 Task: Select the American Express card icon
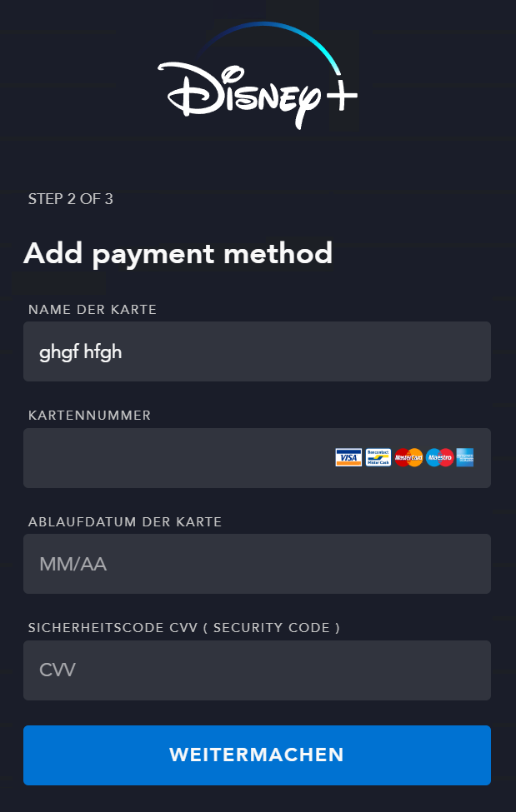(x=465, y=457)
